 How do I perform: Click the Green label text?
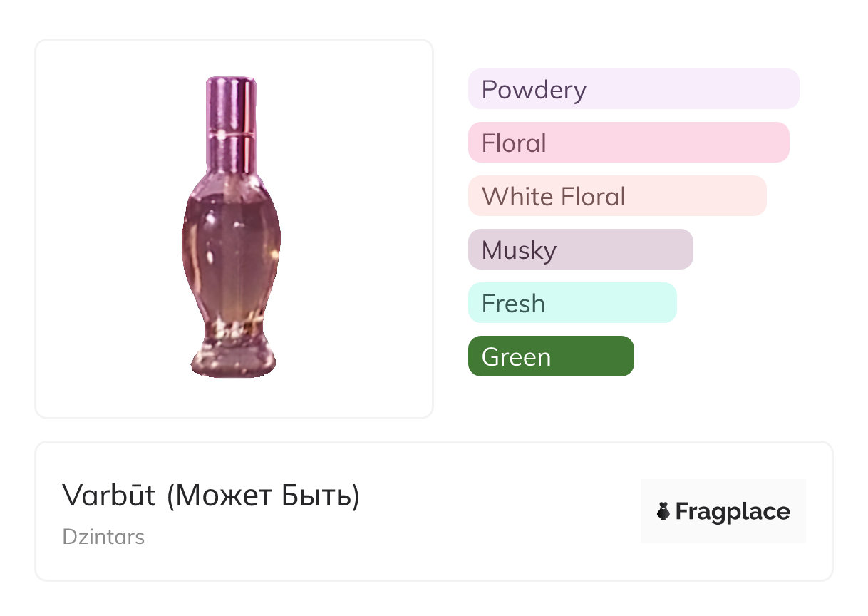click(x=516, y=357)
